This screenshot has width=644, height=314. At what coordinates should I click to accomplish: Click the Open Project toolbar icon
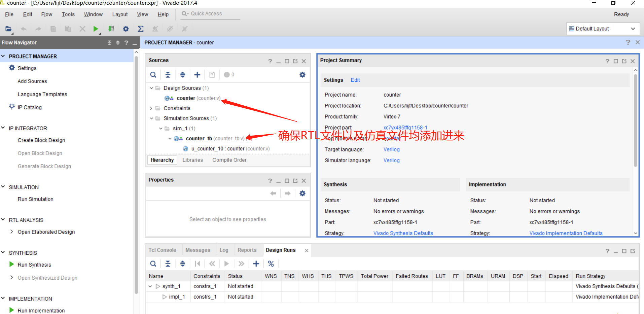[8, 29]
